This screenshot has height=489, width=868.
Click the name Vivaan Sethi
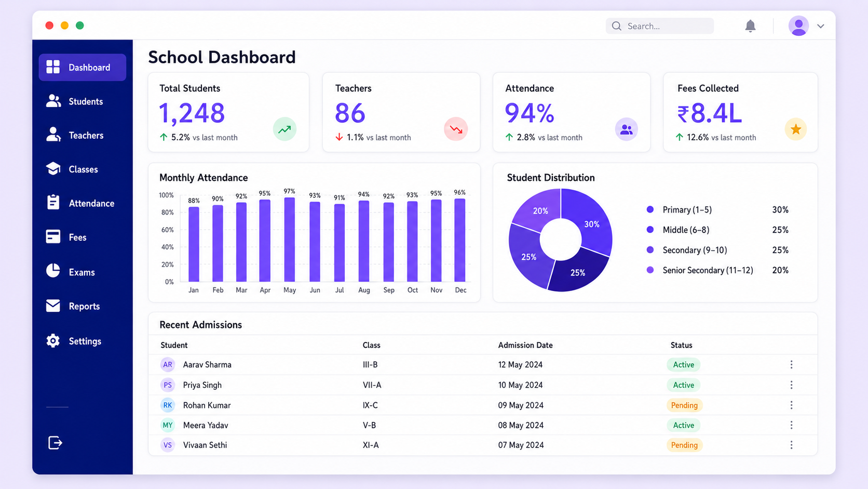click(x=205, y=445)
